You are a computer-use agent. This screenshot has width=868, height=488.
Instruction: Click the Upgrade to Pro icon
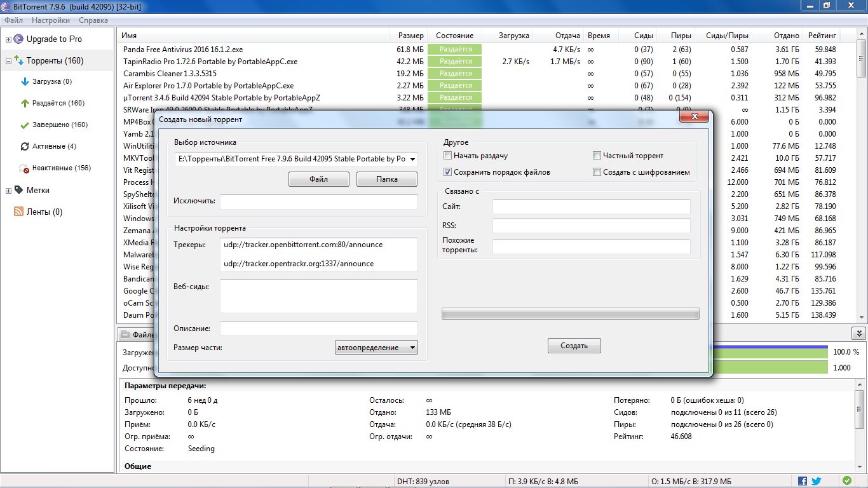click(18, 39)
